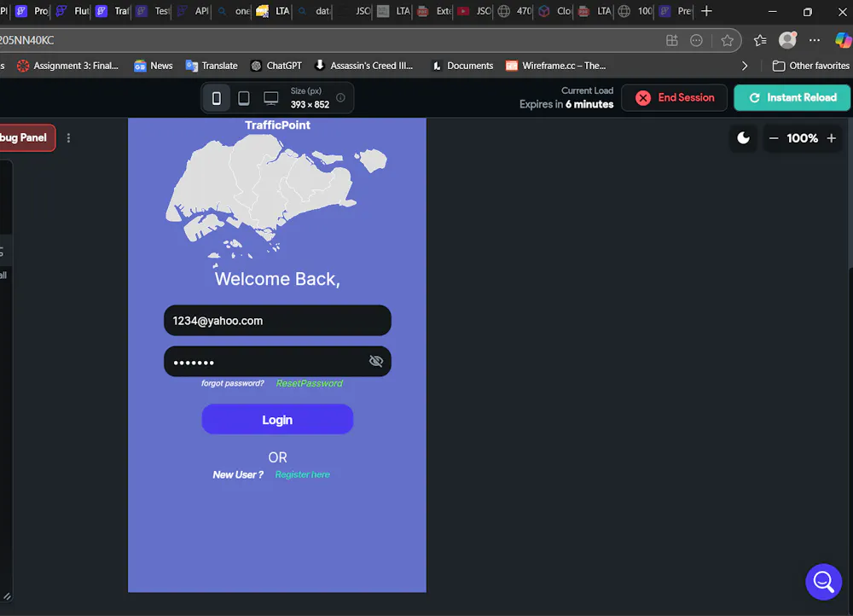Open the Assassin's Creed III bookmark
The height and width of the screenshot is (616, 853).
pyautogui.click(x=364, y=66)
